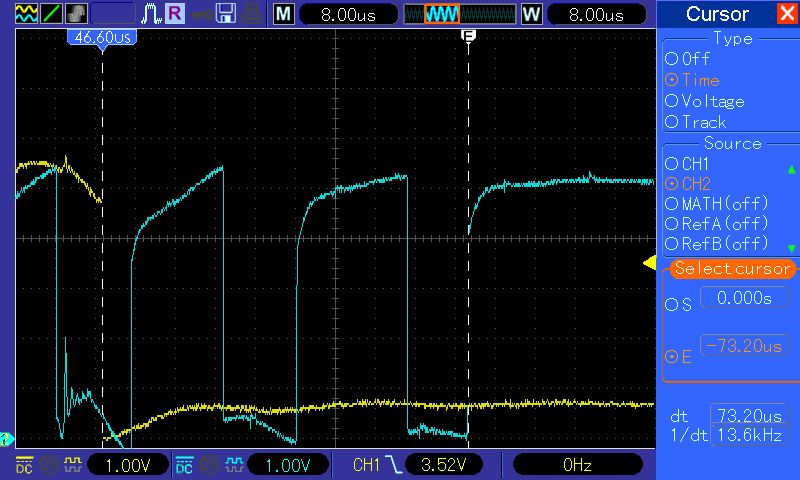Click the W window timebase icon
800x480 pixels.
point(531,14)
